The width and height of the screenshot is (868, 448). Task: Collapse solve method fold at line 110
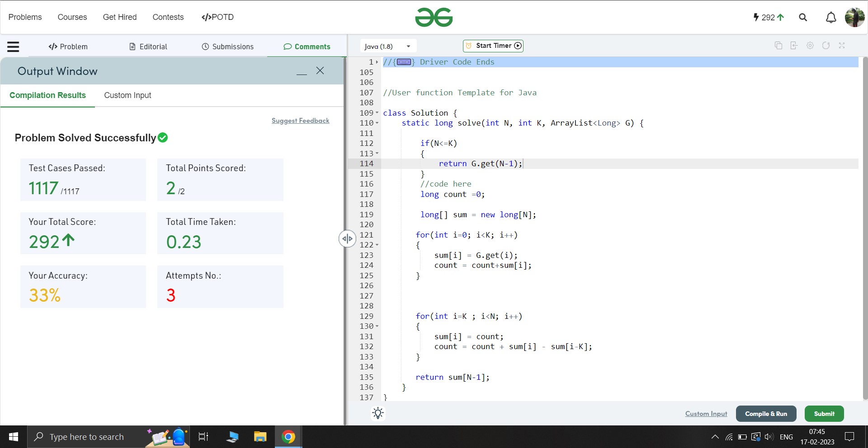coord(377,123)
